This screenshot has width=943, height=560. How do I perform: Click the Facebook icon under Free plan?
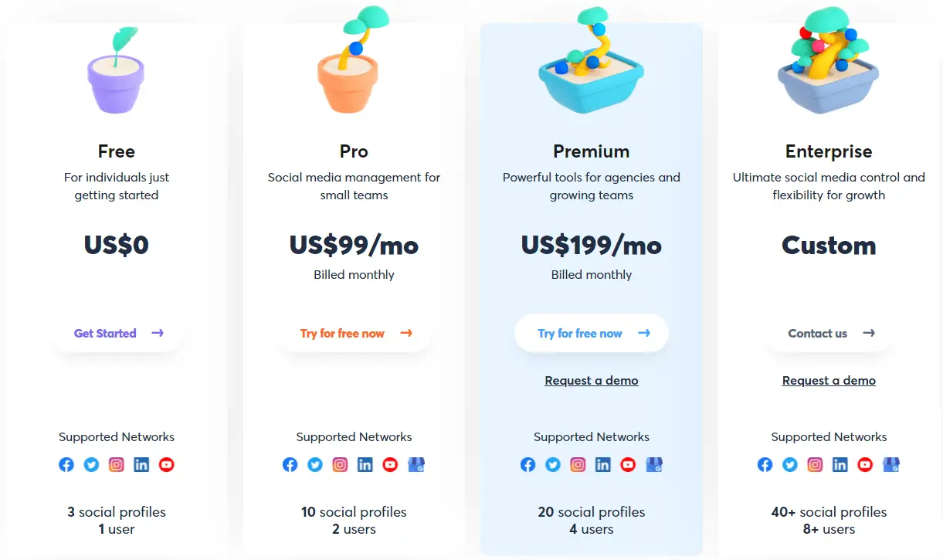pos(66,465)
